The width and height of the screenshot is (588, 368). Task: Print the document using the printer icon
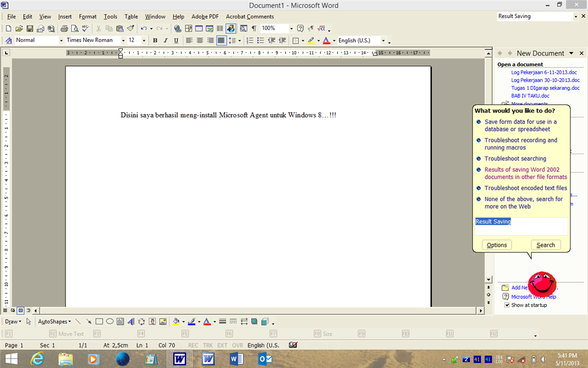(64, 29)
